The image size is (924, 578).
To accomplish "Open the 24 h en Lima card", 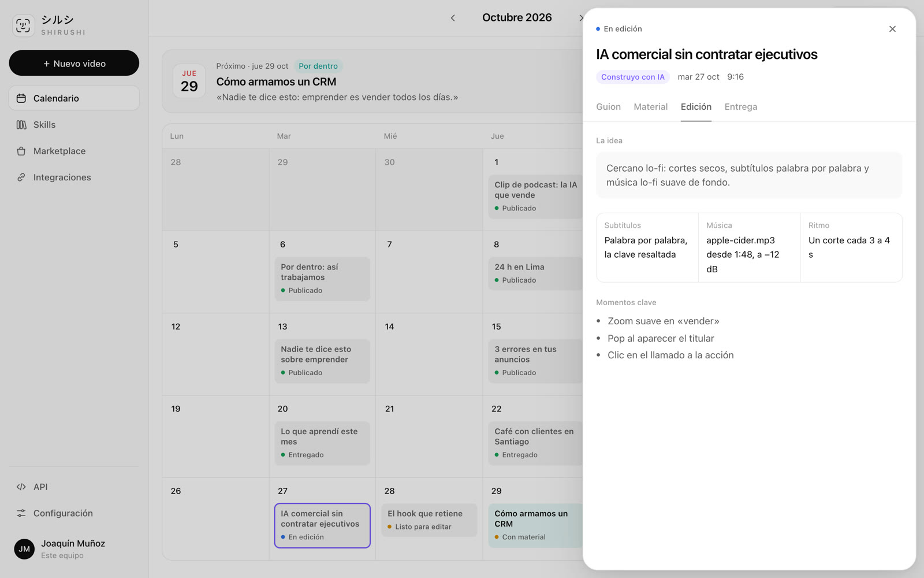I will tap(535, 273).
